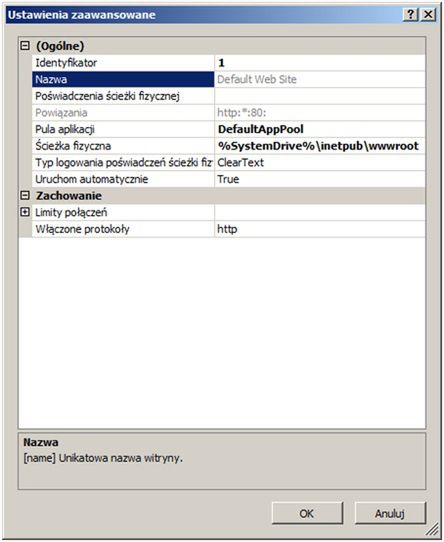Click the Limity połączeń label

(71, 212)
